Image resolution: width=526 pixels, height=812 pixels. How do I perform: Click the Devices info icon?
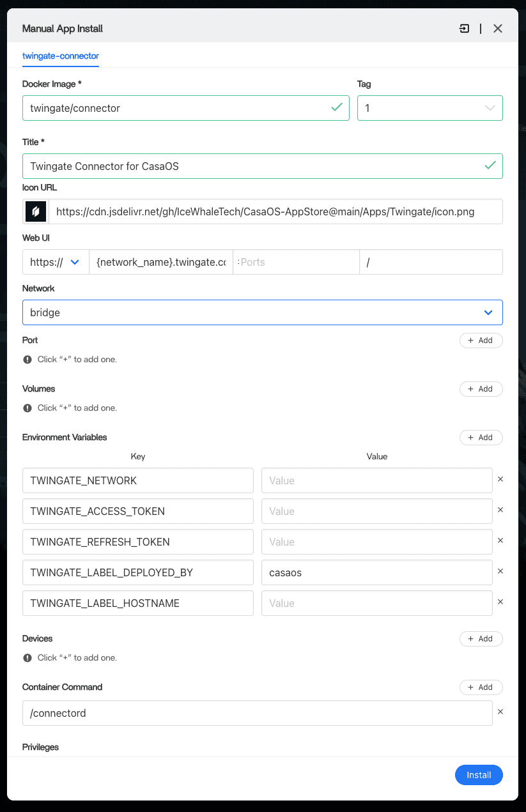pos(27,658)
